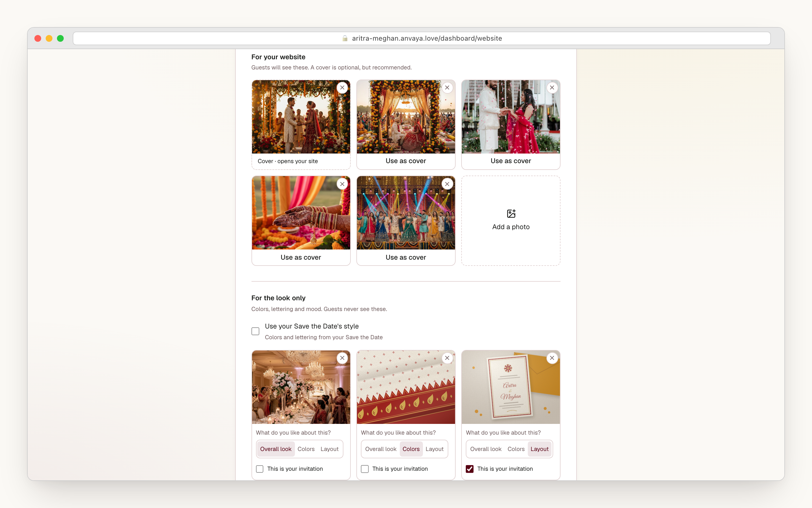Use mehndi hands photo as cover
Screen dimensions: 812x508
click(301, 257)
